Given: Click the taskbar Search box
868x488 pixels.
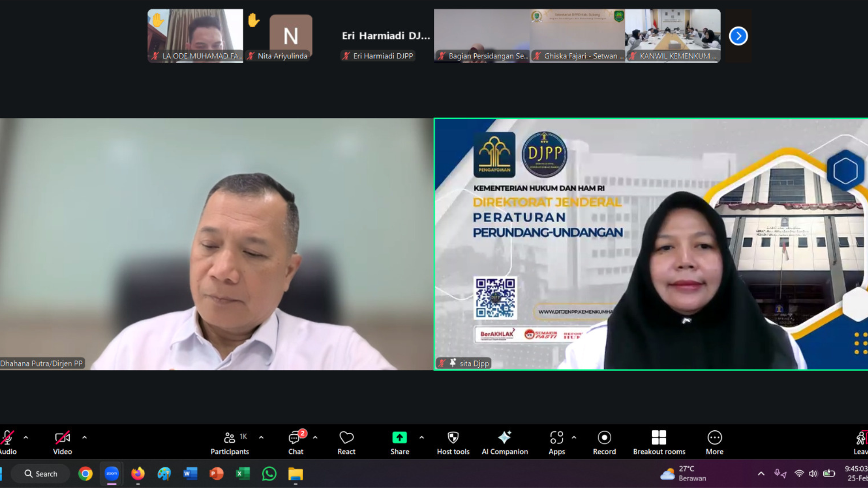Looking at the screenshot, I should click(x=41, y=474).
